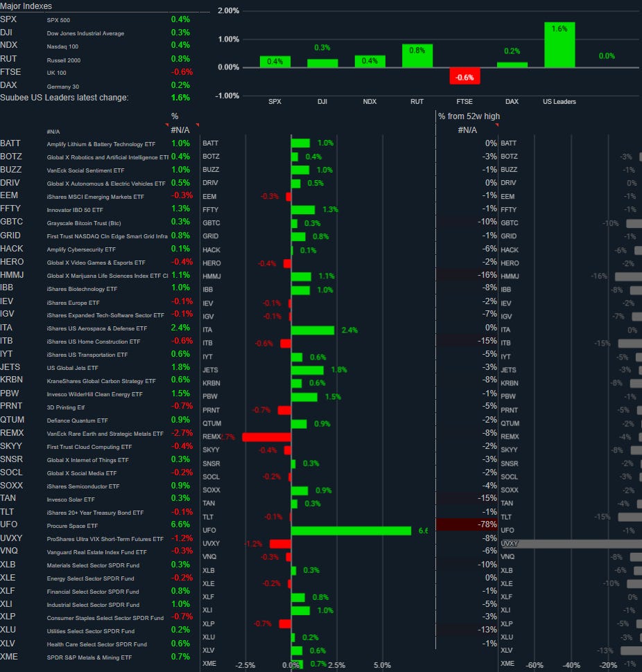Viewport: 642px width, 672px height.
Task: Click the -0.6% value in the FTSE index row
Action: [182, 72]
